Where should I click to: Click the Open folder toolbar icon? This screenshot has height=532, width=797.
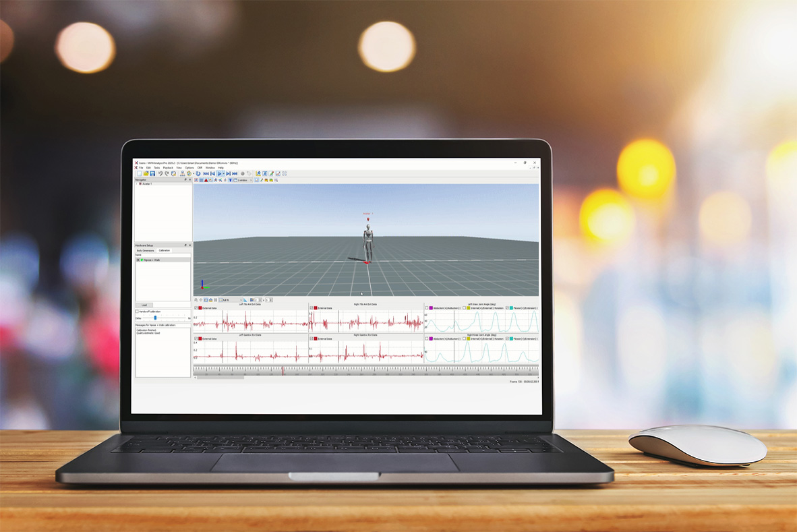(x=146, y=174)
